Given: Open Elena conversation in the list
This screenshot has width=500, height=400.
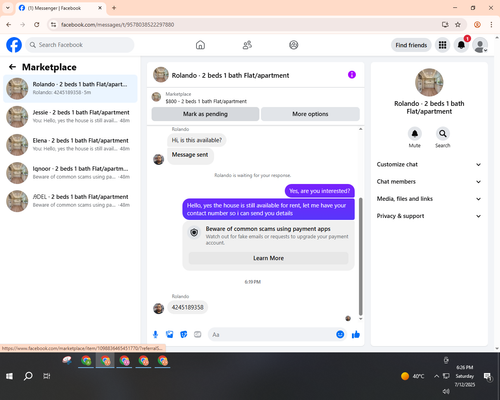Looking at the screenshot, I should tap(70, 145).
